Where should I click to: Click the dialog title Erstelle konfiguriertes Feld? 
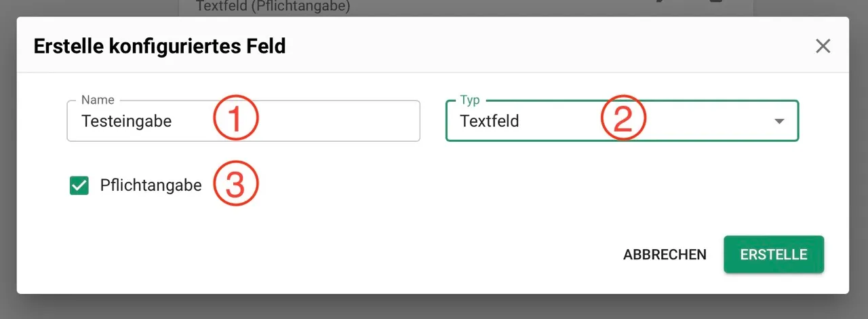159,46
